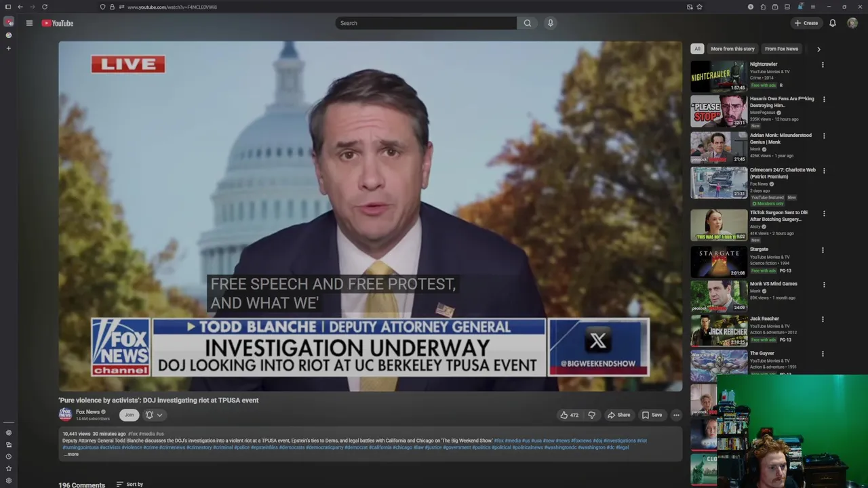Add a new tab in the sidebar
This screenshot has height=488, width=868.
tap(9, 48)
